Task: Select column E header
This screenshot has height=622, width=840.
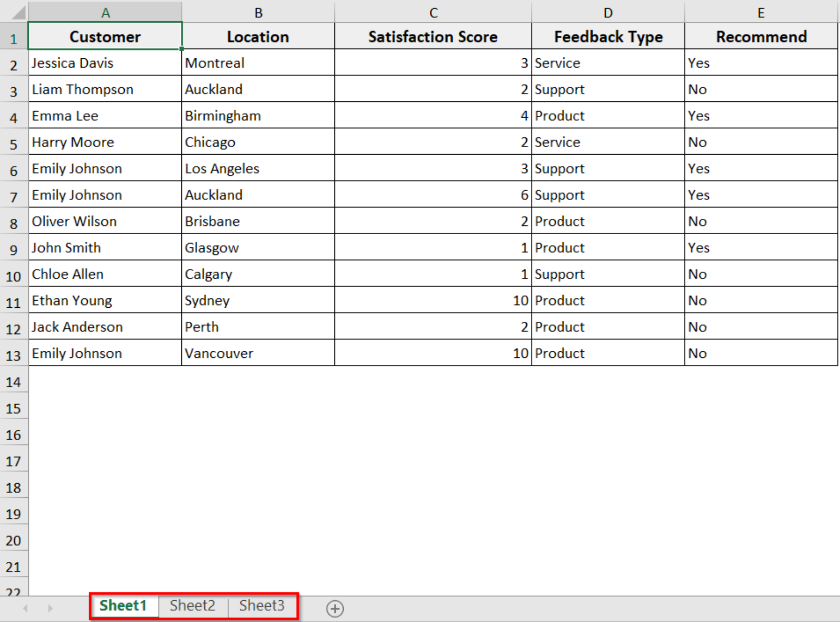Action: pyautogui.click(x=761, y=12)
